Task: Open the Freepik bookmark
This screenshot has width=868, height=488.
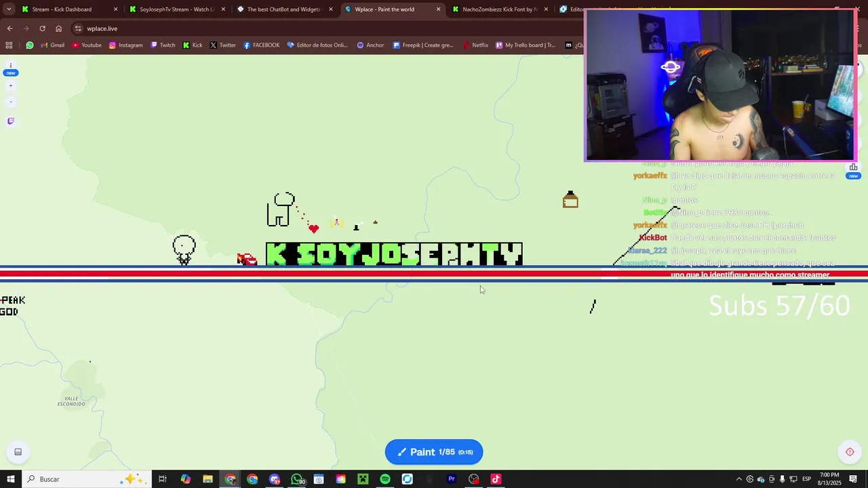Action: pyautogui.click(x=423, y=45)
